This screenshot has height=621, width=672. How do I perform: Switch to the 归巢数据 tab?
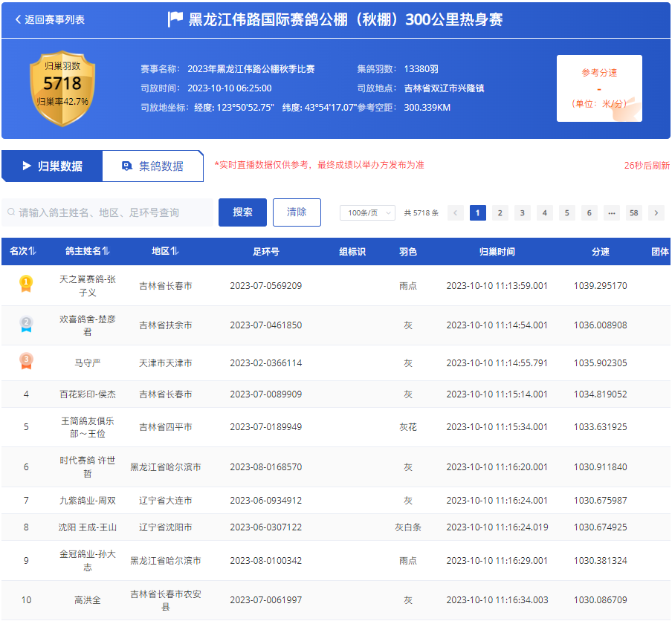pyautogui.click(x=52, y=166)
